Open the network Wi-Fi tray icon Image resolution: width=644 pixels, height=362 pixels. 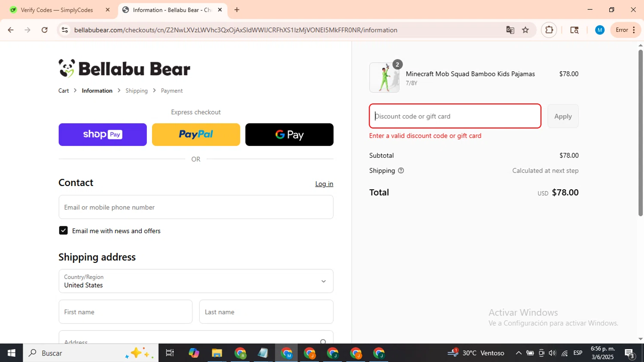click(x=565, y=353)
